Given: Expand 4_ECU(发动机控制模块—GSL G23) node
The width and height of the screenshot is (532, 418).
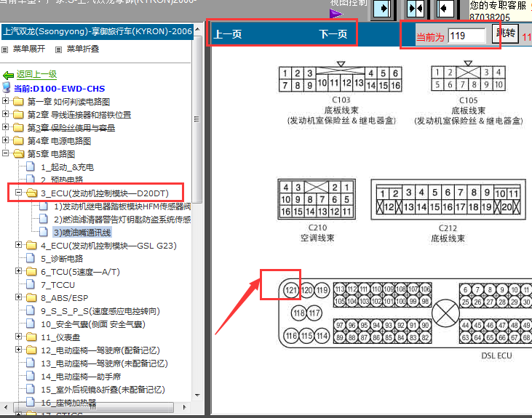Looking at the screenshot, I should pos(19,245).
